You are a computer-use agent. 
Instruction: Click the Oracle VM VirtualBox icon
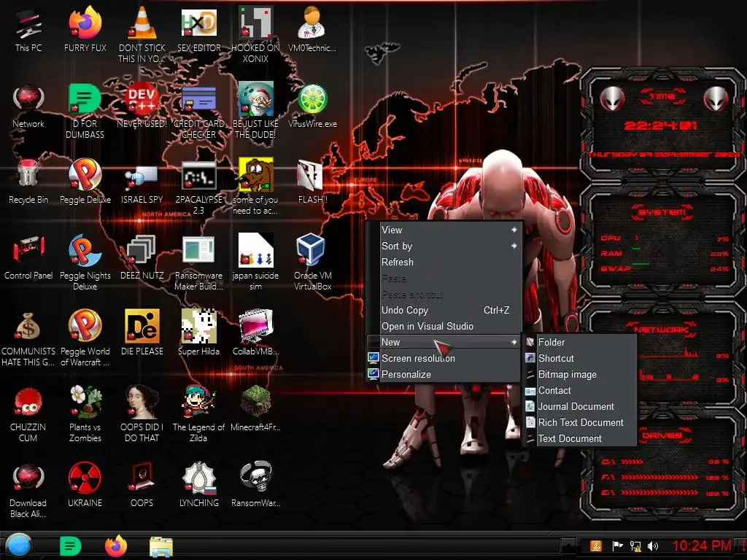point(312,262)
